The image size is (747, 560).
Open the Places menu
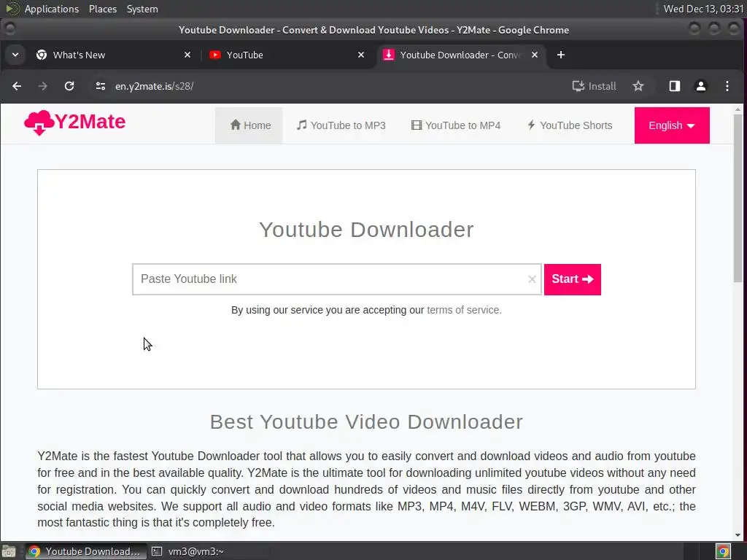pos(103,9)
